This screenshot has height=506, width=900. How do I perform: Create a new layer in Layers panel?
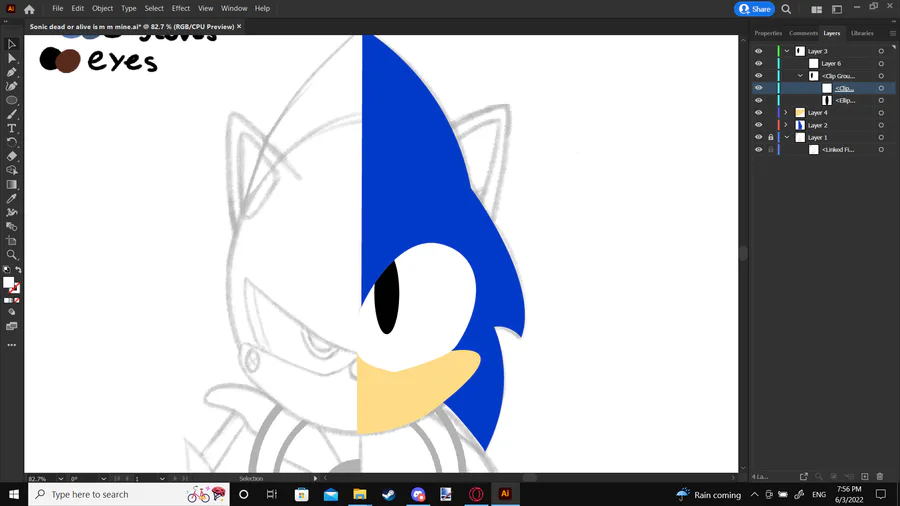[865, 477]
